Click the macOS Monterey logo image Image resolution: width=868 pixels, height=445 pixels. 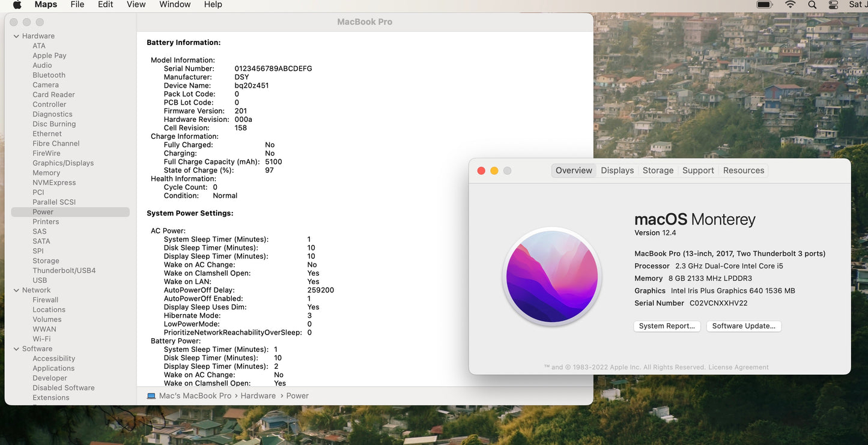point(551,276)
